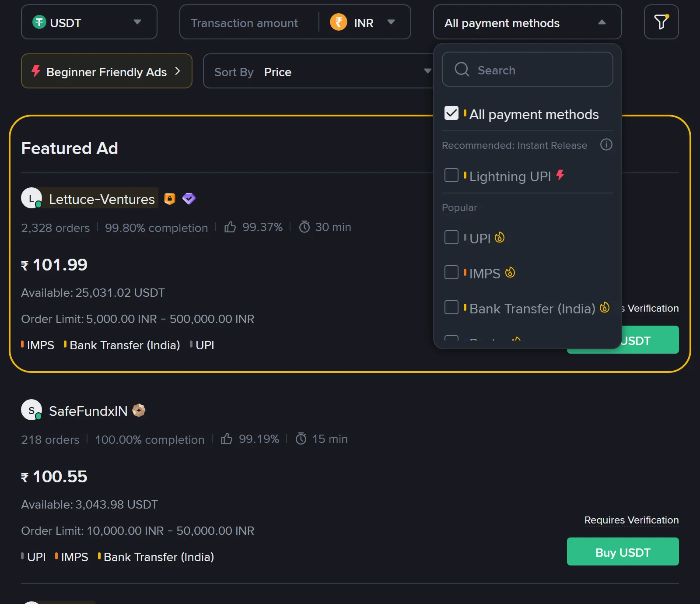Open Lettuce-Ventures merchant profile
The image size is (700, 604).
102,199
